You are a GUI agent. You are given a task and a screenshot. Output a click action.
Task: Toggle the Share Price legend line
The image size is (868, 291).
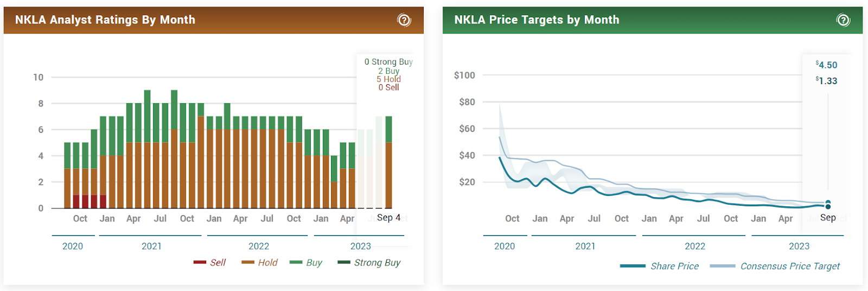pos(659,266)
